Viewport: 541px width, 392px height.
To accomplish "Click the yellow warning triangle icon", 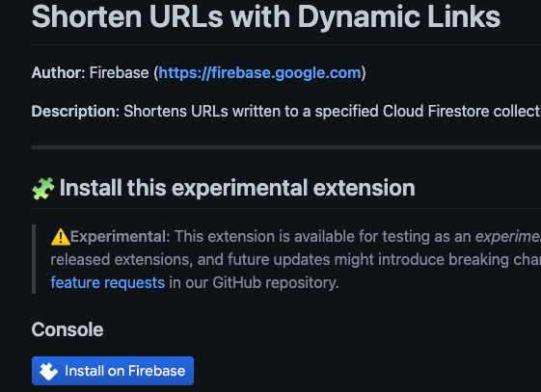I will pos(61,237).
